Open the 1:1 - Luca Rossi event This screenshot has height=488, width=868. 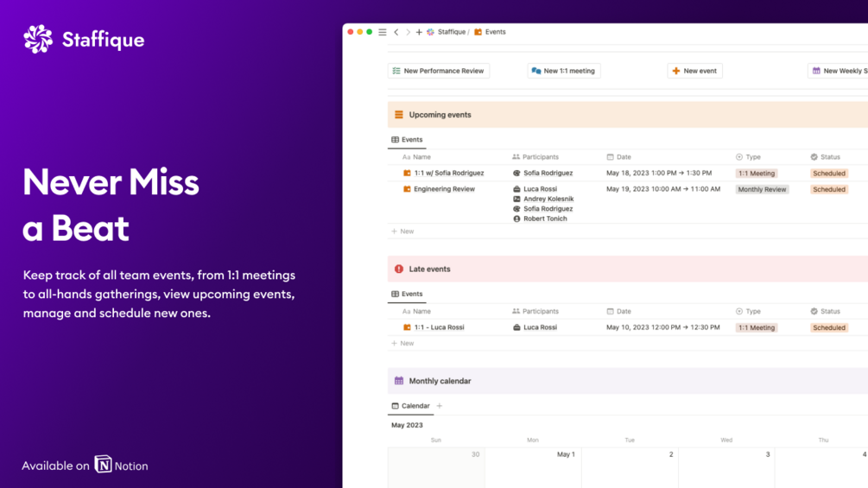coord(439,327)
